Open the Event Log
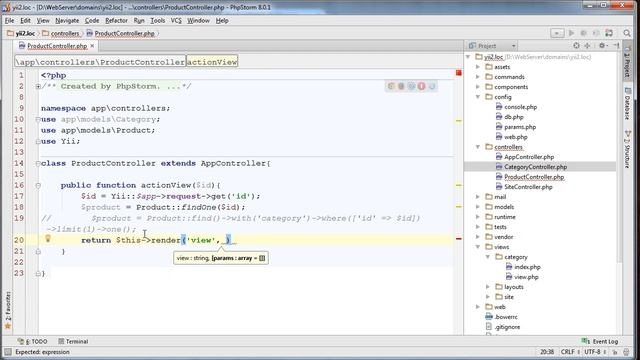640x360 pixels. 600,341
